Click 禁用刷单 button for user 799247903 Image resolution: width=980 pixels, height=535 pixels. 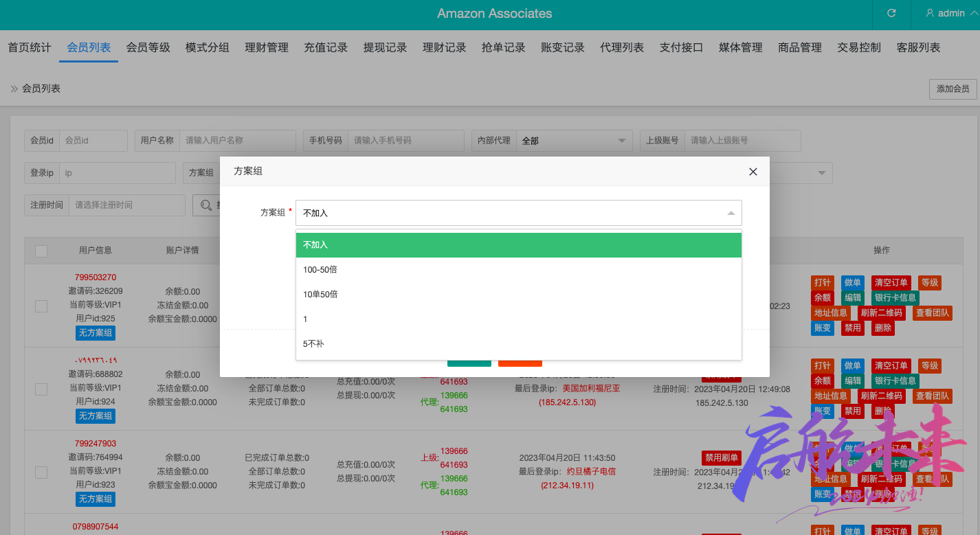[722, 458]
